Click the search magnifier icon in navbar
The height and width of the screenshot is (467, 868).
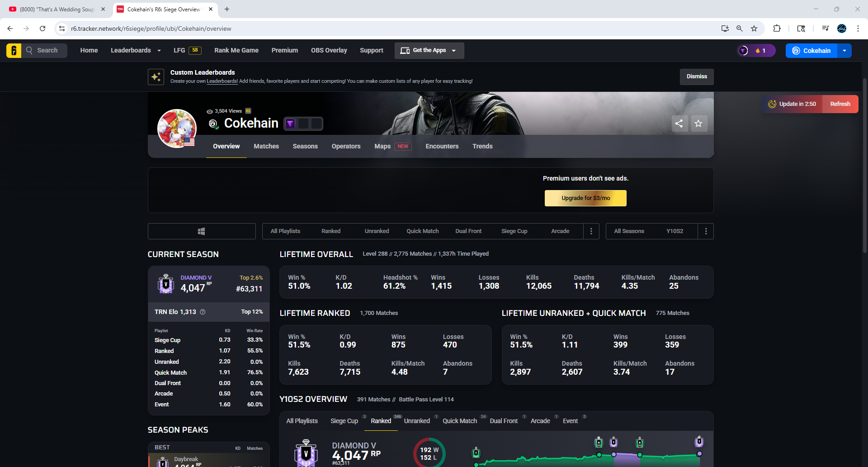pyautogui.click(x=29, y=50)
